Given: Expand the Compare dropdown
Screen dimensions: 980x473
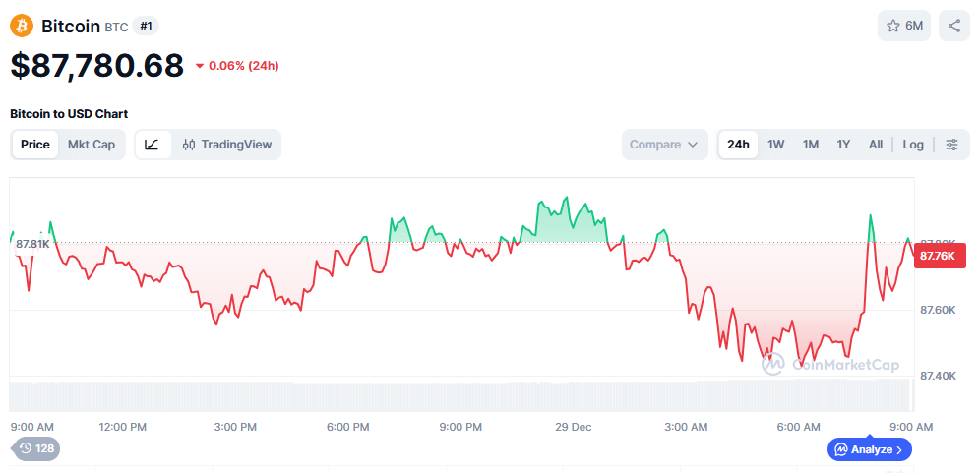Looking at the screenshot, I should (664, 145).
